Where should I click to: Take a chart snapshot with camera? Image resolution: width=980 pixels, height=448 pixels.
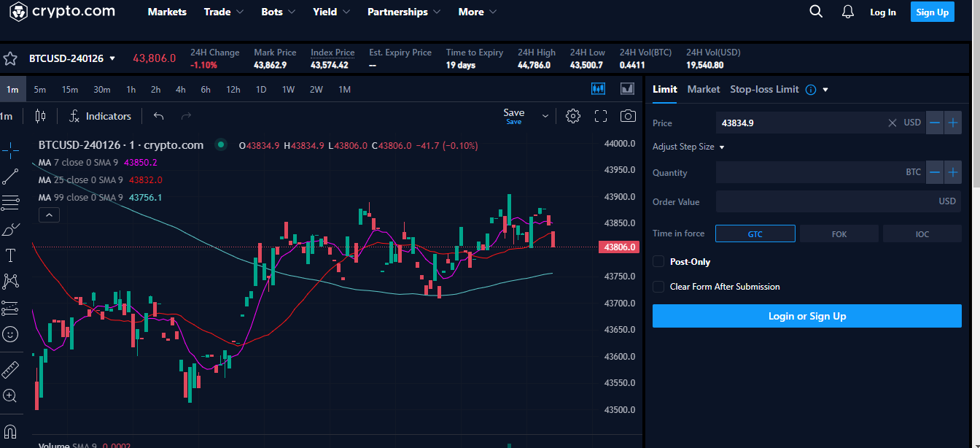pyautogui.click(x=627, y=116)
